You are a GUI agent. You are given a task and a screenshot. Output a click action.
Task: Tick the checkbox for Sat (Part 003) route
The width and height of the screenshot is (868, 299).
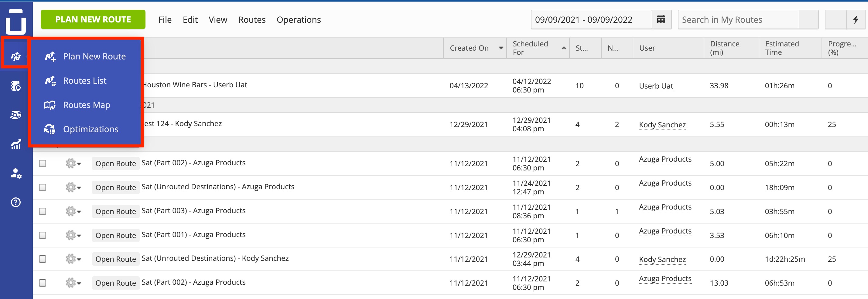click(43, 211)
